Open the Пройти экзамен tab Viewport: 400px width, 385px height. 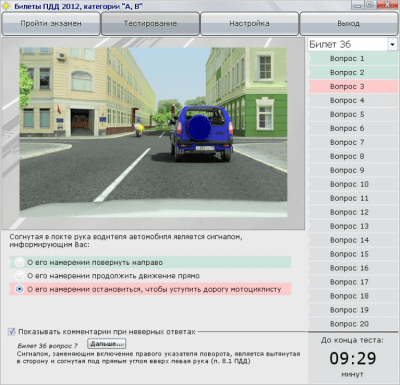pos(51,24)
